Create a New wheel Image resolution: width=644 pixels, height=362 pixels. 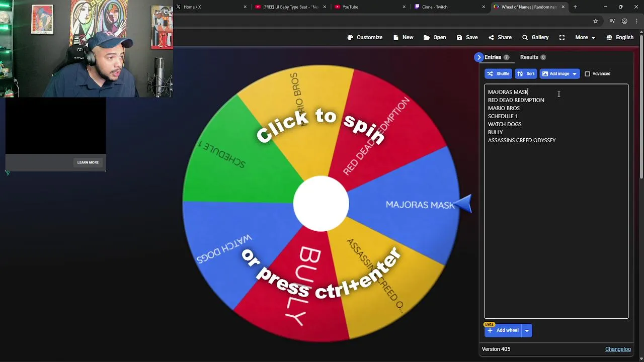click(x=403, y=37)
